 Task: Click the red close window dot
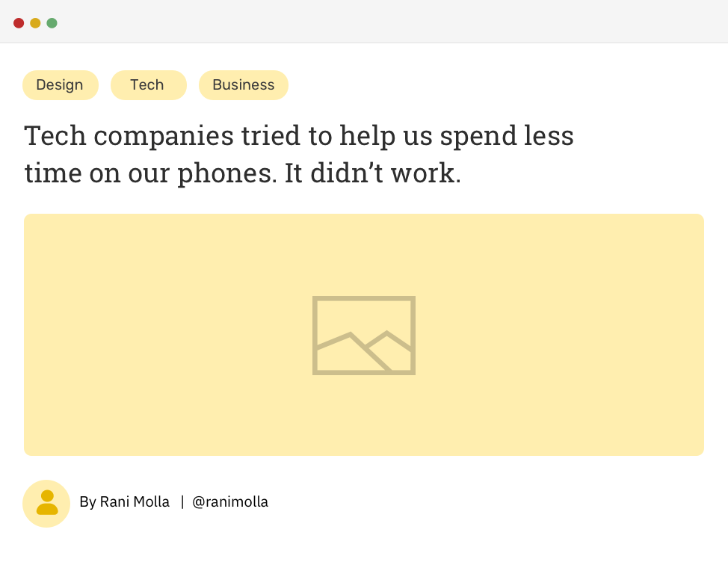19,23
